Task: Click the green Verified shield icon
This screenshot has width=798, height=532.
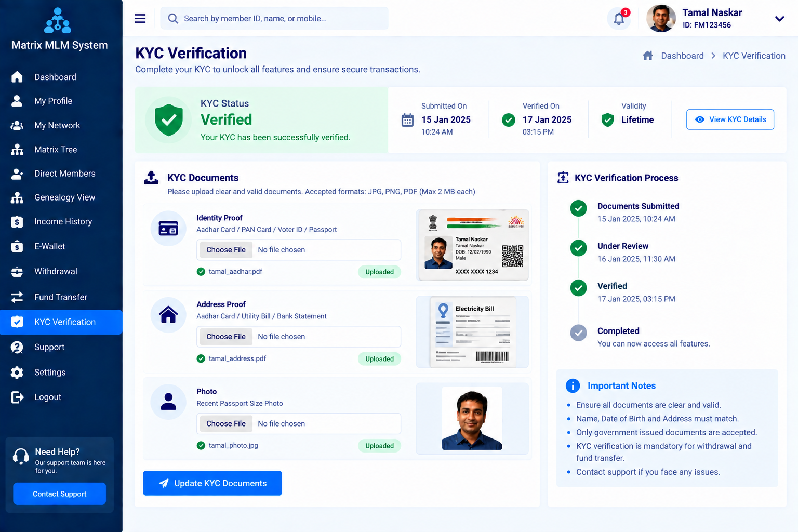Action: (x=169, y=120)
